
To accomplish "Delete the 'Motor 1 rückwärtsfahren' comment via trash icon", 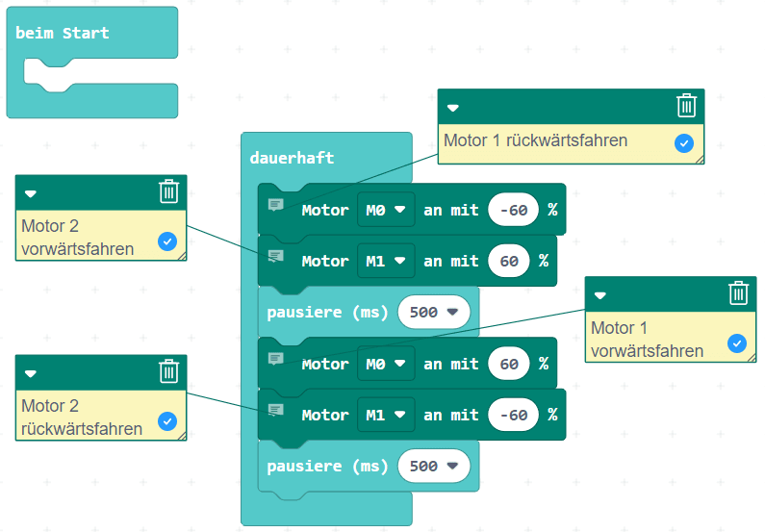I will point(686,106).
